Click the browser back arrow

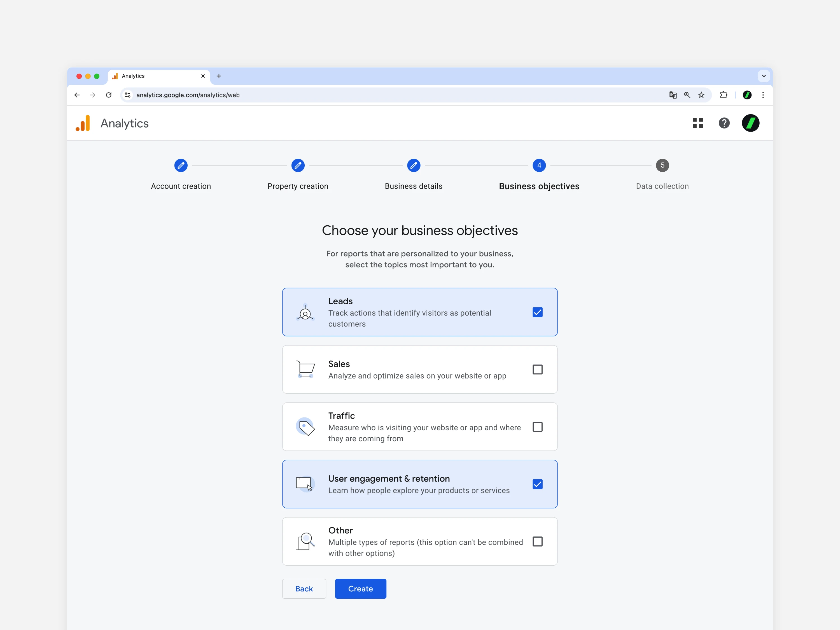[x=77, y=95]
